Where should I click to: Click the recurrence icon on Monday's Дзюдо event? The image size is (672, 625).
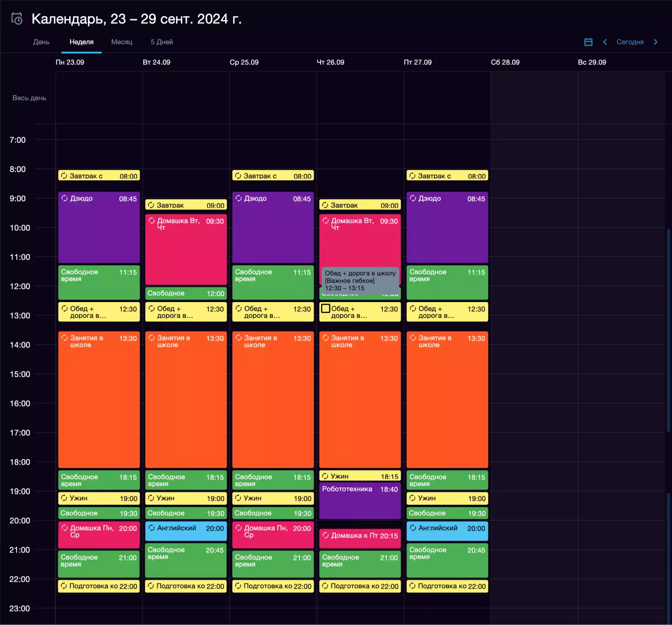65,198
